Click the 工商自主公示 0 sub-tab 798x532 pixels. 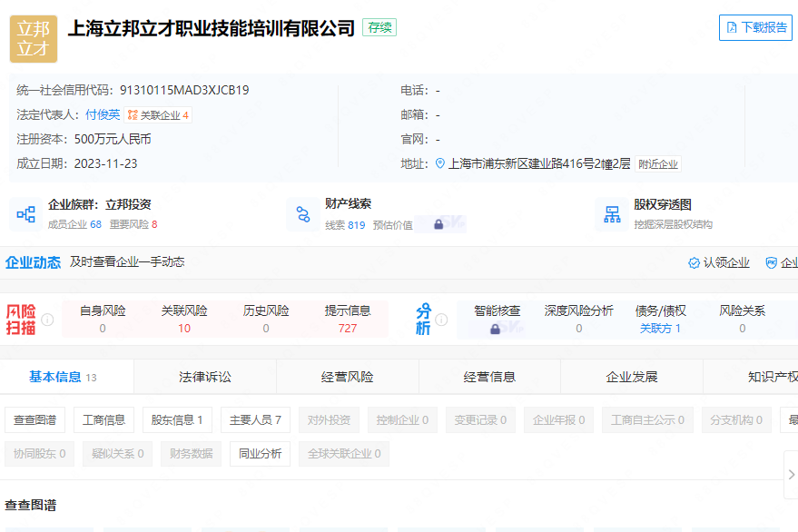click(x=647, y=420)
